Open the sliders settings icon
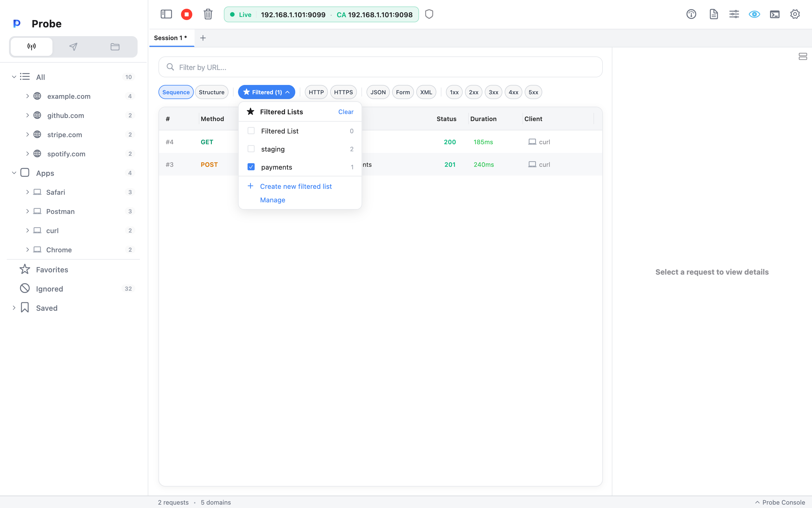812x508 pixels. 734,14
